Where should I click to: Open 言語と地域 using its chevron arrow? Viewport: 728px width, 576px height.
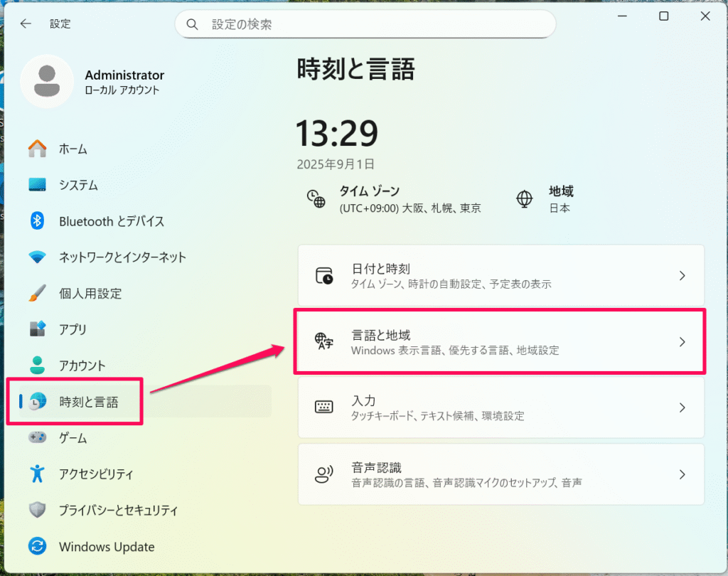682,342
